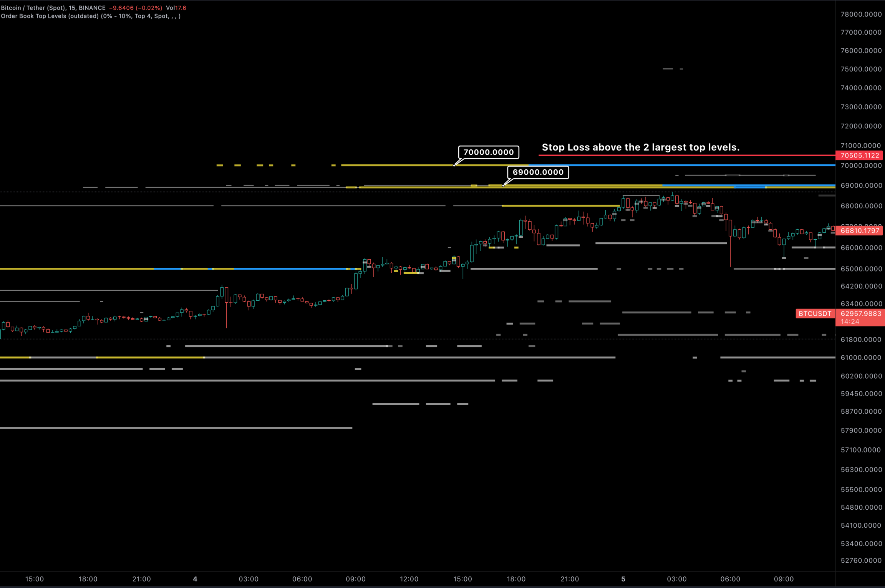The height and width of the screenshot is (588, 885).
Task: Click the 09:00 label on day 5
Action: tap(784, 579)
